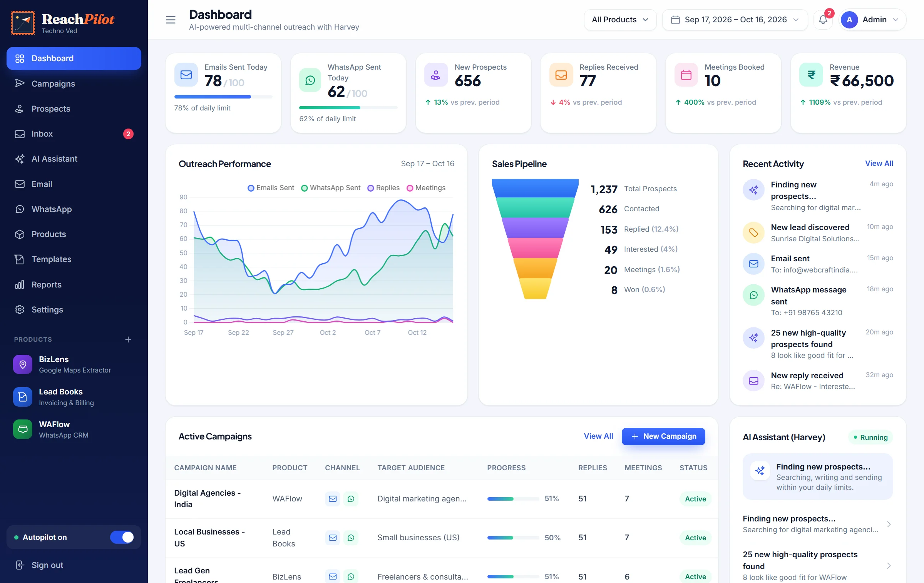Click the Emails Sent Today envelope icon
This screenshot has height=583, width=924.
(x=186, y=75)
